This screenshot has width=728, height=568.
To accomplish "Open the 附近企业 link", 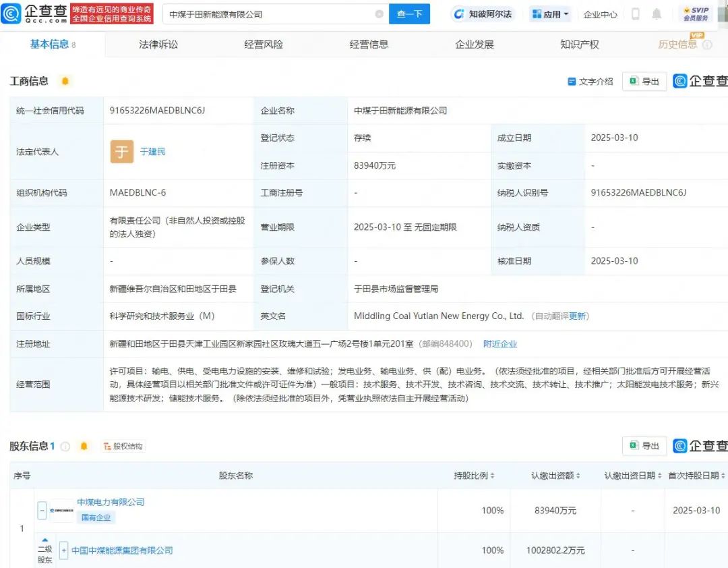I will (x=500, y=344).
